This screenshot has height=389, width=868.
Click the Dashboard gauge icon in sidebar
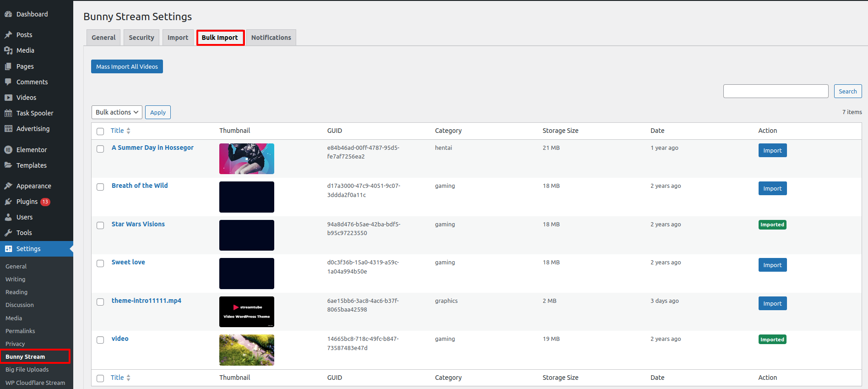click(8, 14)
